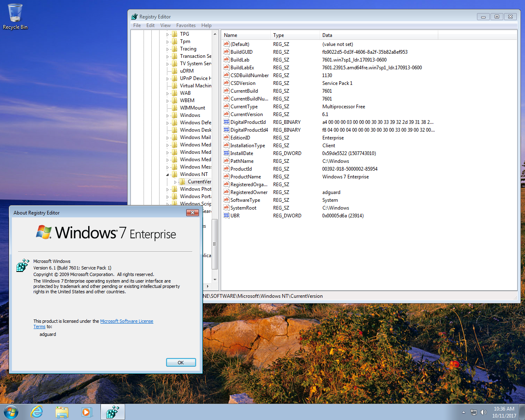Click the folder icon of Windows NT key

coord(175,174)
